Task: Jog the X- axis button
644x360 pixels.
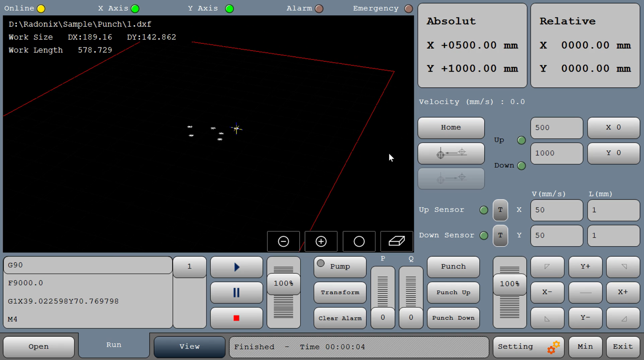Action: 547,292
